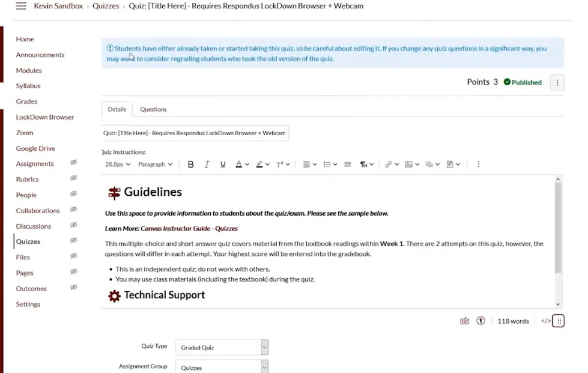
Task: Expand the Quiz Type dropdown
Action: tap(222, 347)
